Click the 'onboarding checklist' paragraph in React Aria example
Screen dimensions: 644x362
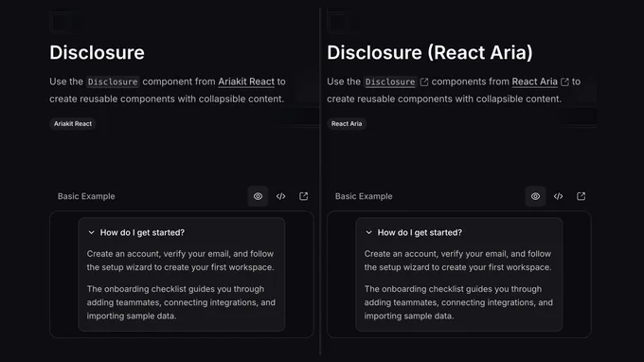(x=458, y=302)
